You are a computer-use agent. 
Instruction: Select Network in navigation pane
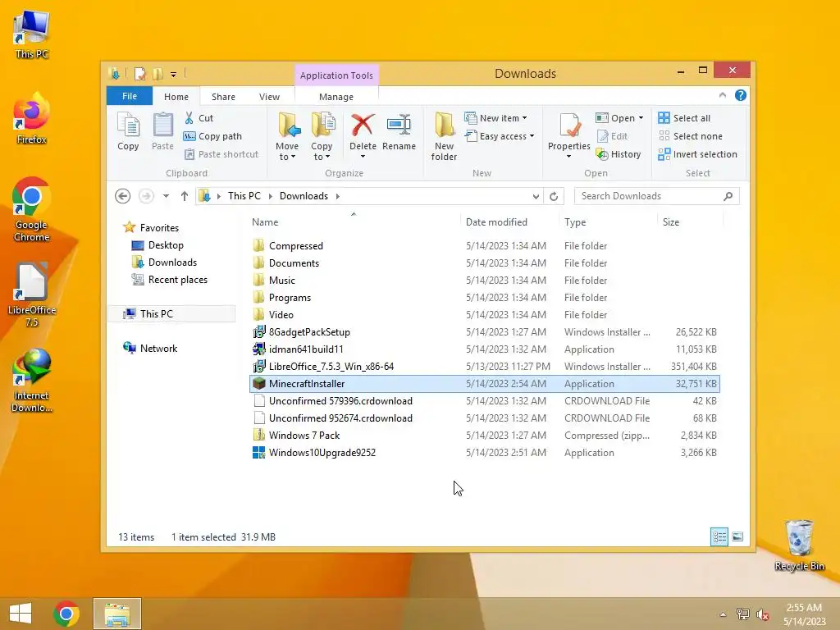[150, 348]
